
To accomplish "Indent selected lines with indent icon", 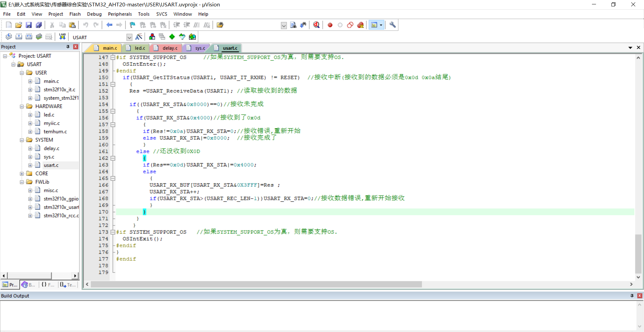I will [x=176, y=25].
